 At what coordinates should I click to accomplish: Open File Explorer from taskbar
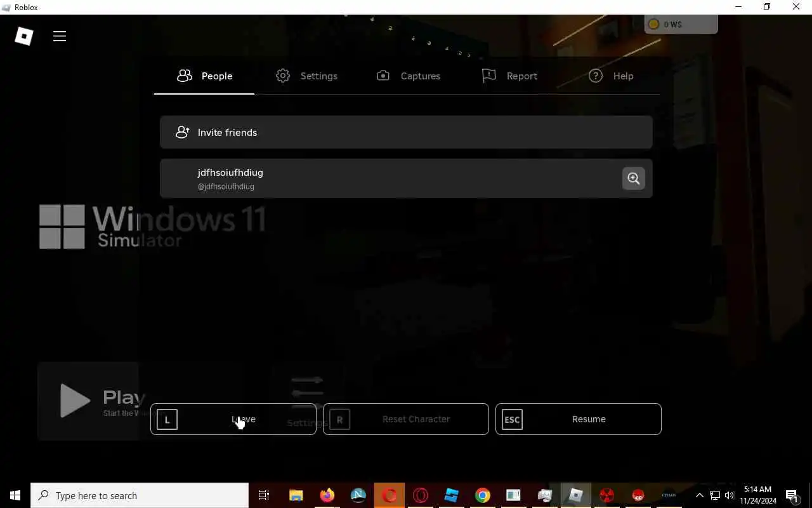[296, 495]
